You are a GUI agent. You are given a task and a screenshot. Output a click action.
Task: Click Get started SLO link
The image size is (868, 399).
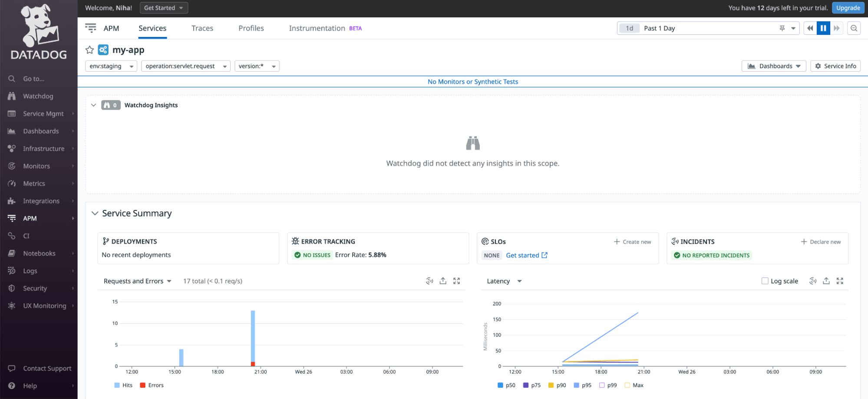coord(527,256)
